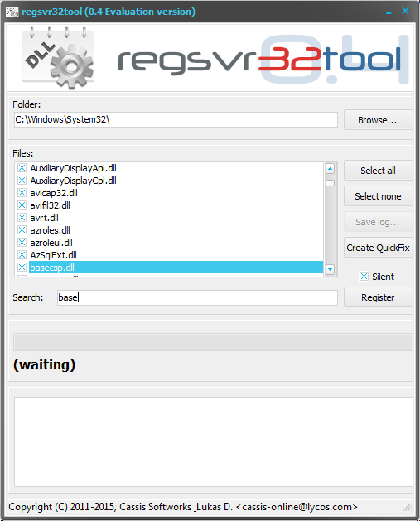Click the window resize grip corner
The image size is (420, 521).
coord(407,507)
